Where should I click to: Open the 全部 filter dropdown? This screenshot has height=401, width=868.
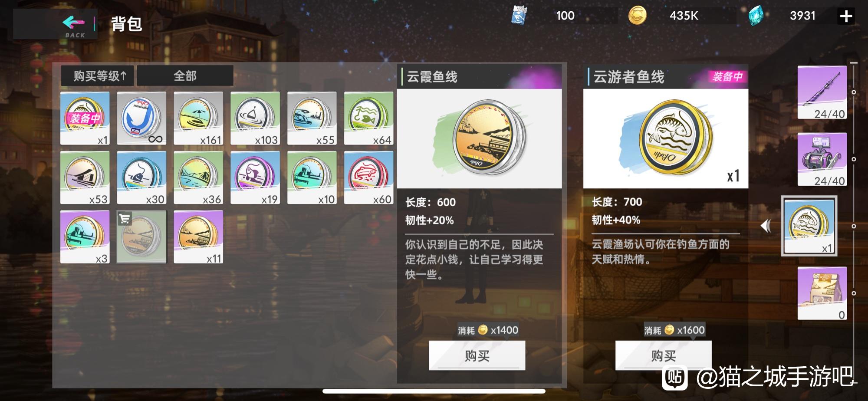coord(185,76)
